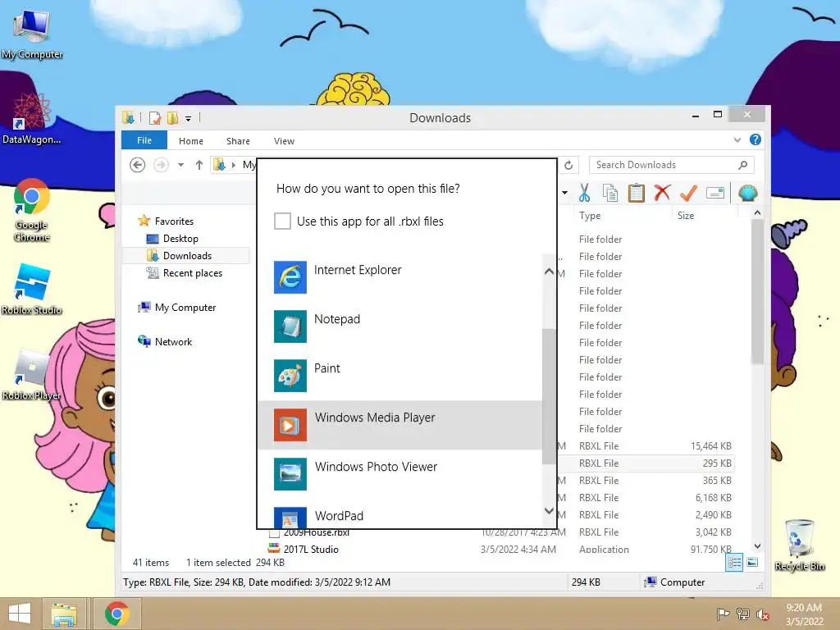840x630 pixels.
Task: Select Downloads in navigation pane
Action: click(187, 256)
